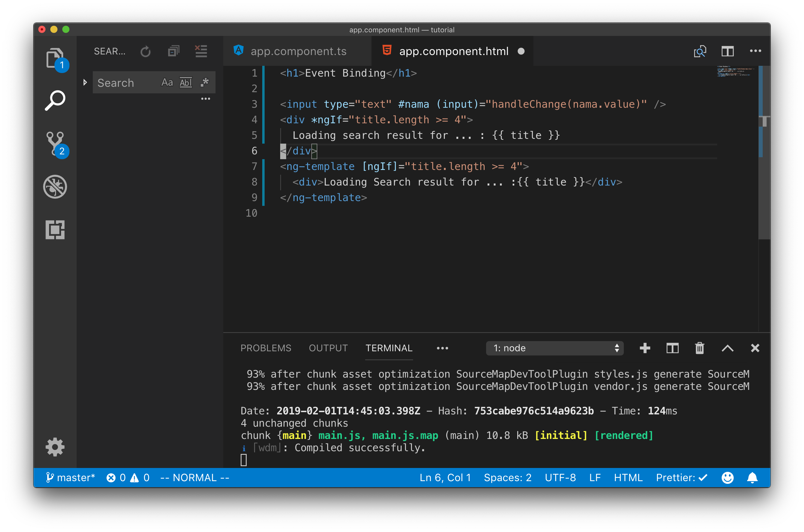Change language mode via HTML indicator
The height and width of the screenshot is (532, 804).
click(x=628, y=477)
